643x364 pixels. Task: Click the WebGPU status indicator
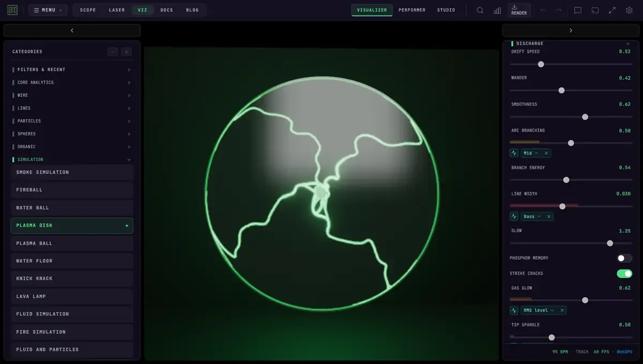coord(624,352)
